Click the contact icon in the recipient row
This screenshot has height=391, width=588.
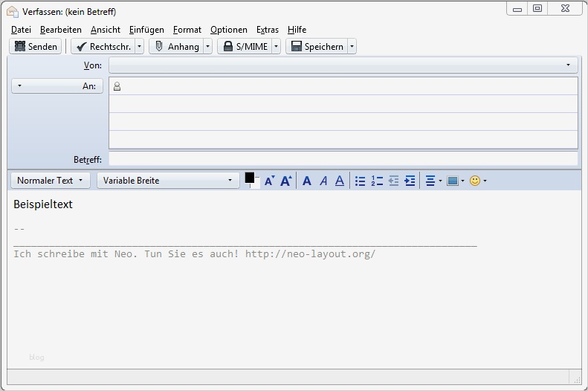117,86
